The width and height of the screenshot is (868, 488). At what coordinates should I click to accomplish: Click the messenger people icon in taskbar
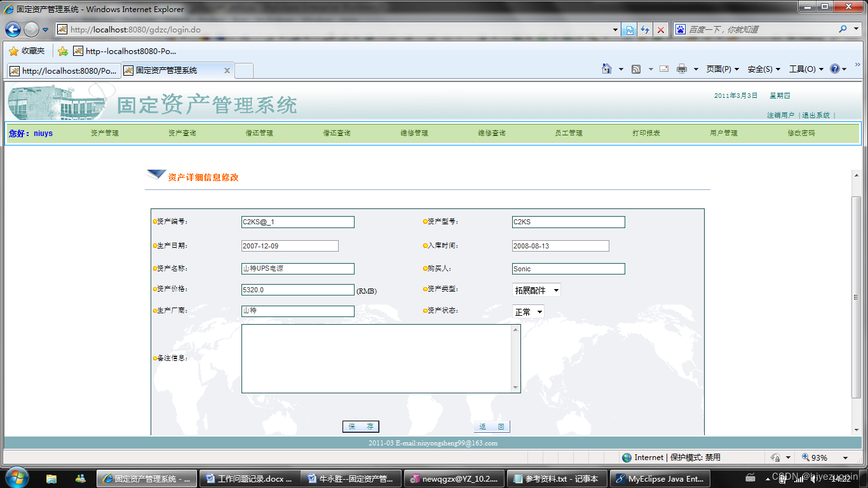pos(81,478)
